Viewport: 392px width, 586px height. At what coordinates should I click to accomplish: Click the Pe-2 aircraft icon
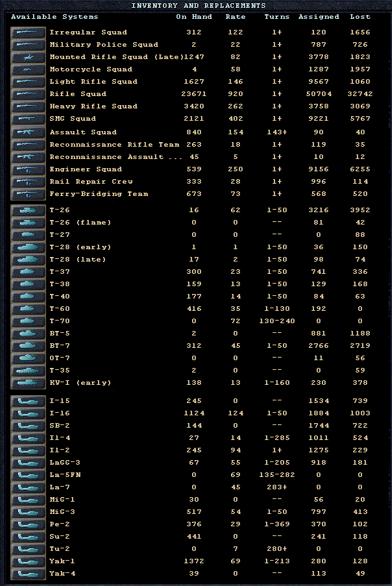(28, 525)
